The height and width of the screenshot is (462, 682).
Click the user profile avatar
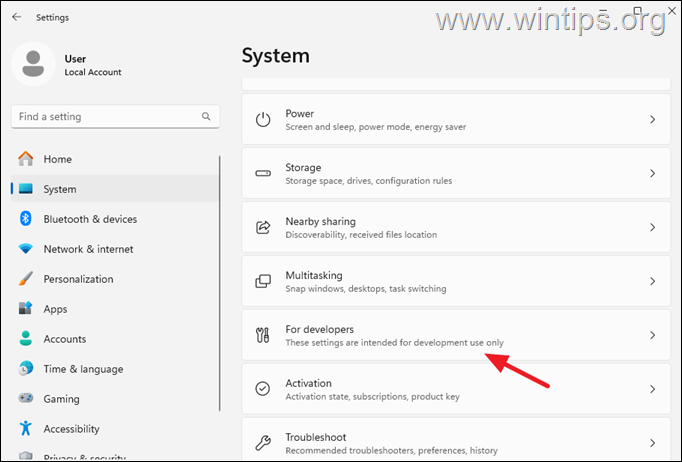coord(33,64)
